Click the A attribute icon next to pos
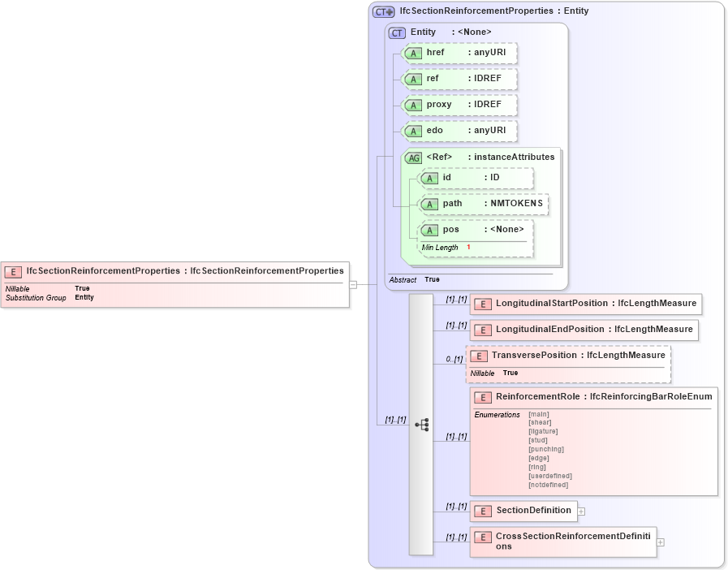728x570 pixels. tap(430, 229)
